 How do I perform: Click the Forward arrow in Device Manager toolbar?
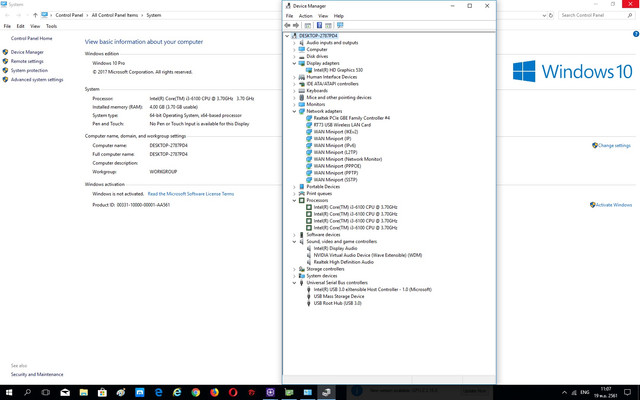tap(296, 25)
